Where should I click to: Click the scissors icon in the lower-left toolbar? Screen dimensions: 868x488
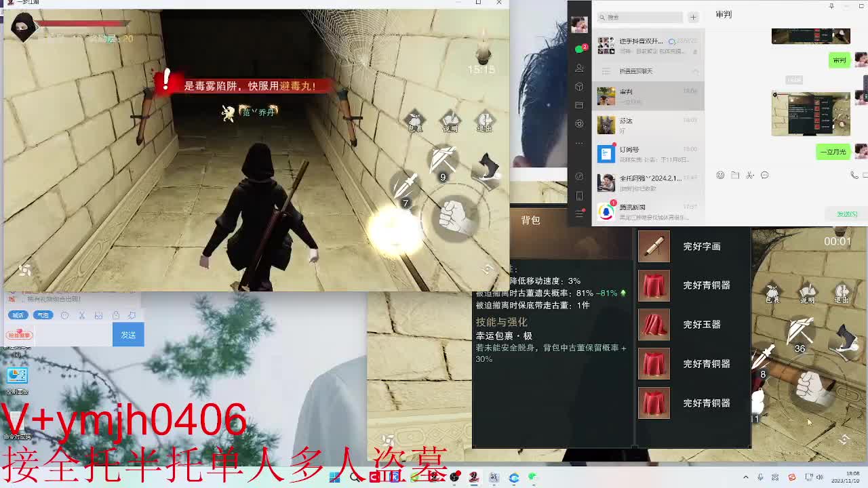pyautogui.click(x=81, y=315)
